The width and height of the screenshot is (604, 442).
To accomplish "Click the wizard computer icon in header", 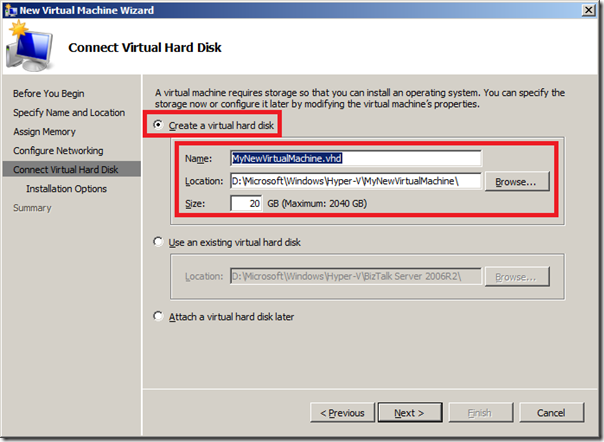I will [29, 46].
